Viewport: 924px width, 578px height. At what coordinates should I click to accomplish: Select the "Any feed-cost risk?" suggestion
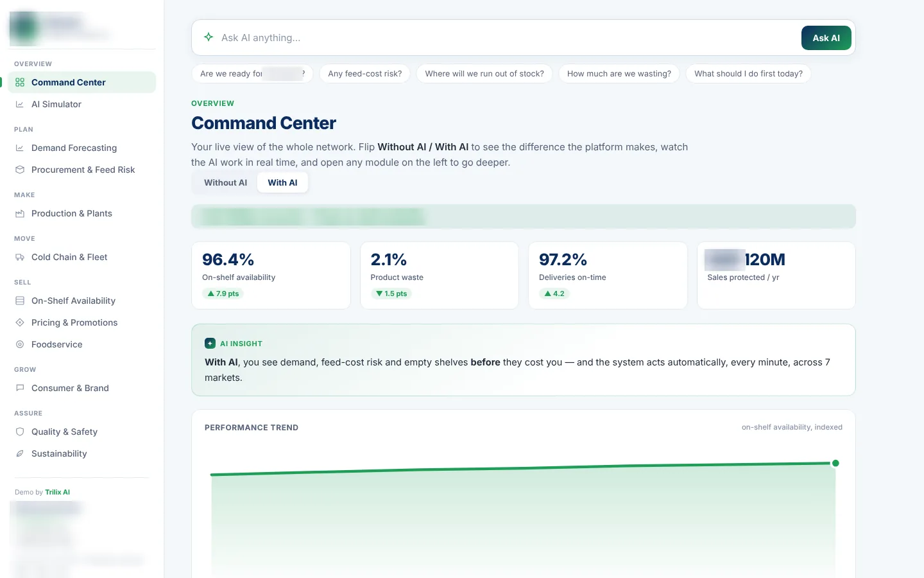point(364,74)
